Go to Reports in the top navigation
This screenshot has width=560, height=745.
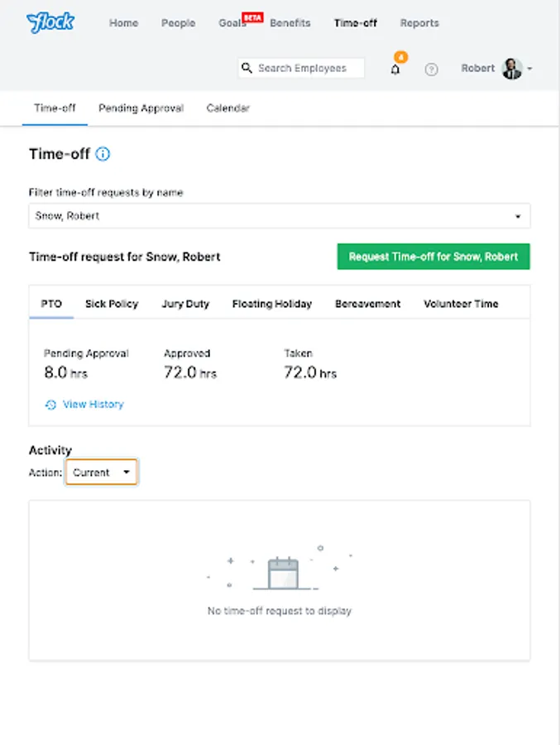tap(419, 23)
